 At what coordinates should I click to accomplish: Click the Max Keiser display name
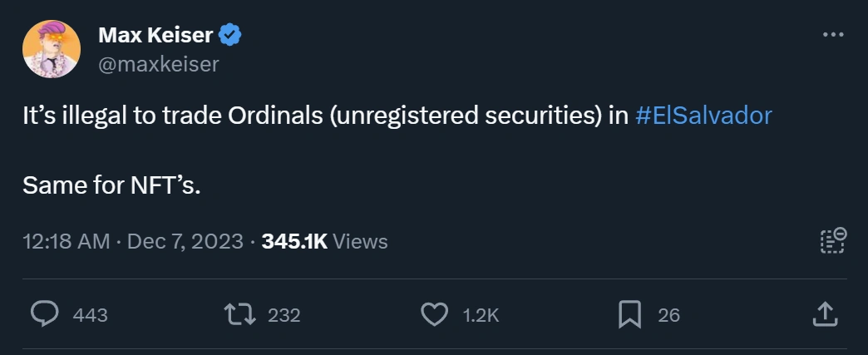155,35
